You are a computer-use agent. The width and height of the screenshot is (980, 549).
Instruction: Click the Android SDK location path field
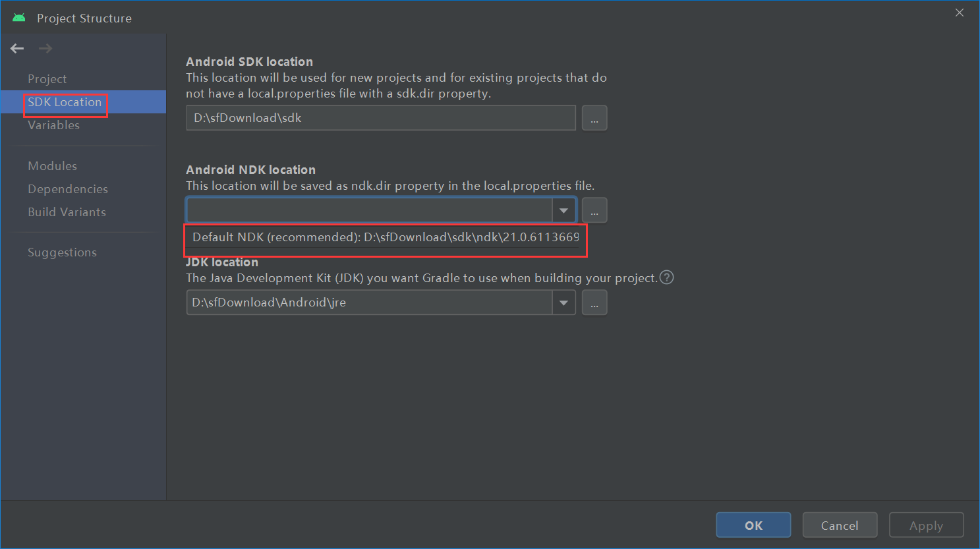(381, 118)
